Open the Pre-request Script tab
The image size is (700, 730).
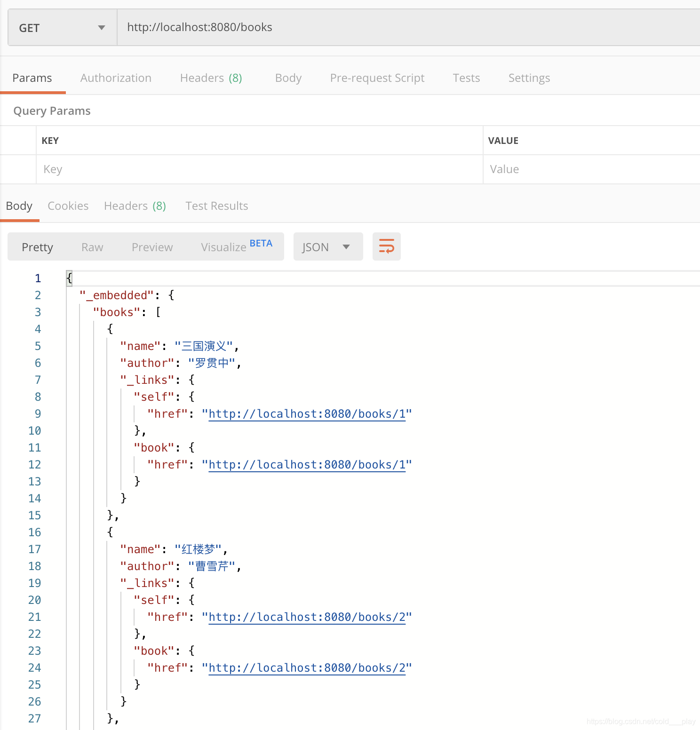coord(377,78)
